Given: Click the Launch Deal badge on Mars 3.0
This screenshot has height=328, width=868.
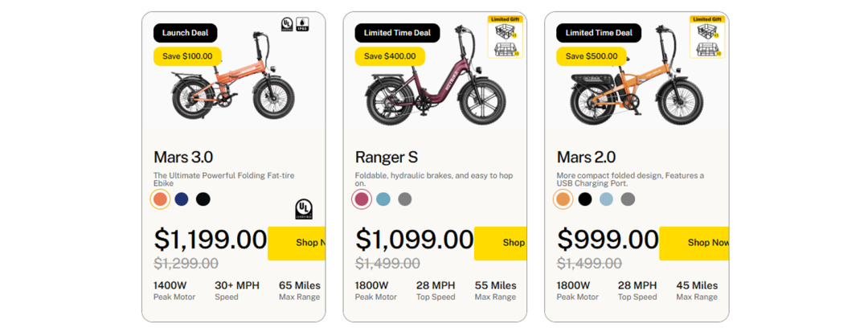Looking at the screenshot, I should tap(186, 33).
